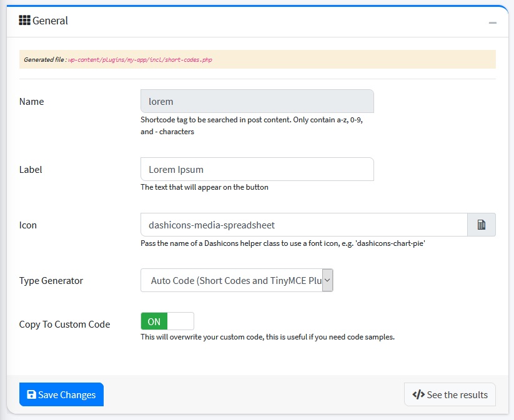Select the dashicons-media-spreadsheet text input

(x=304, y=225)
